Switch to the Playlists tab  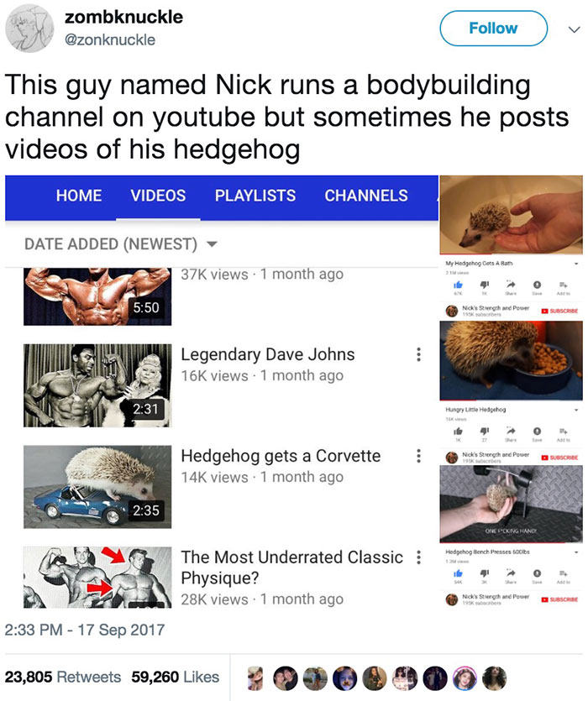click(255, 196)
